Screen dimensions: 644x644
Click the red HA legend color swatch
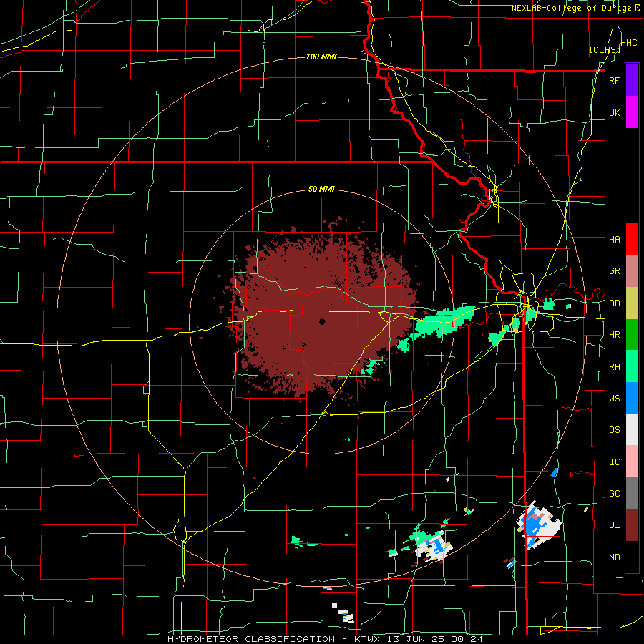tap(632, 239)
